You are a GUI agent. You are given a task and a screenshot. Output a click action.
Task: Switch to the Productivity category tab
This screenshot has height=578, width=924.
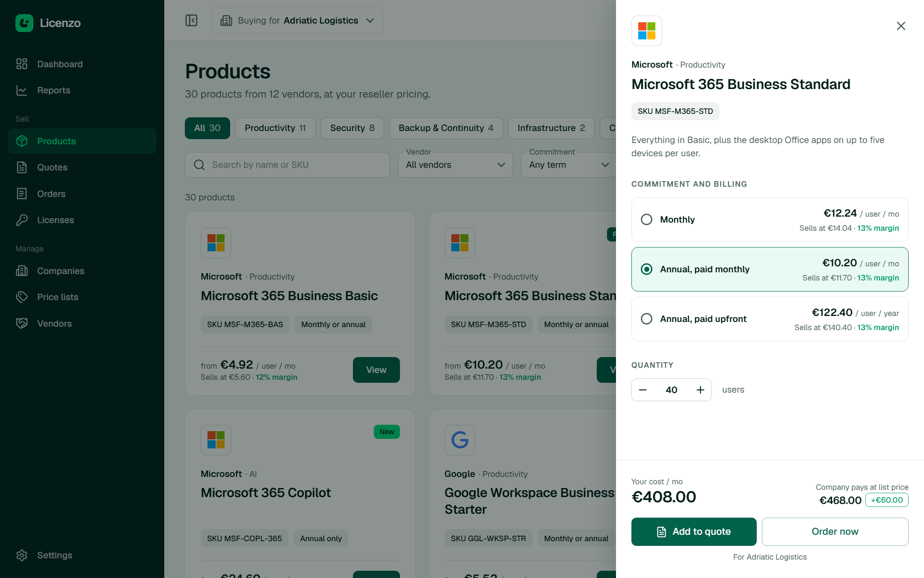pos(275,128)
